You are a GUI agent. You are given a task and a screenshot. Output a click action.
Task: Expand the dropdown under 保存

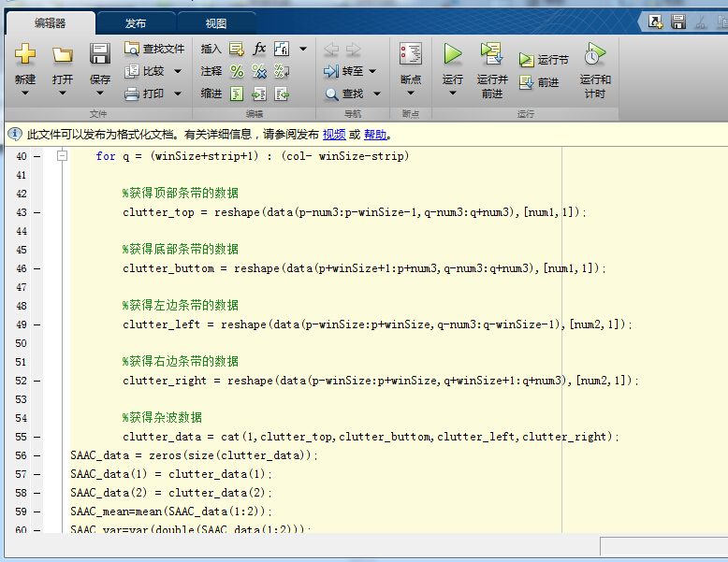[100, 93]
